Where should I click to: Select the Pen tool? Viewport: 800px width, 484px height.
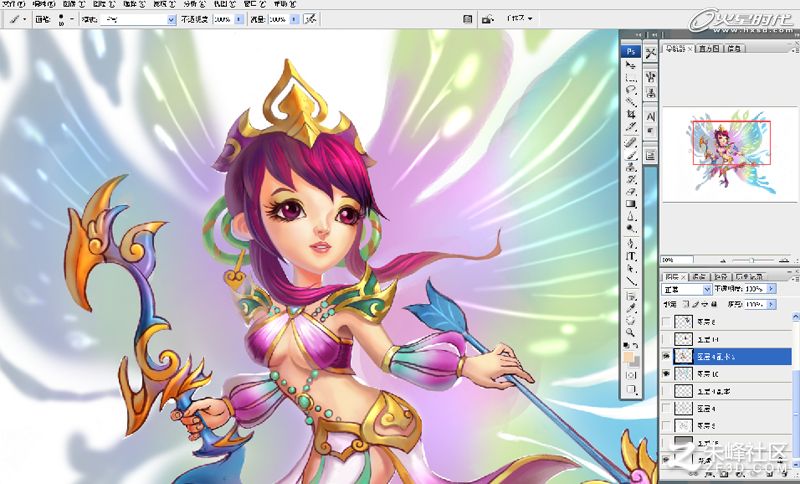(x=631, y=243)
